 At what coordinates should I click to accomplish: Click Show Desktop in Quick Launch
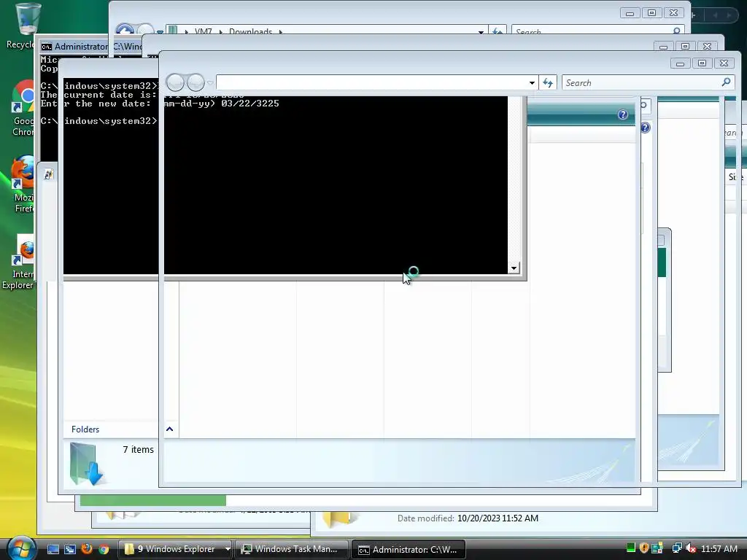tap(53, 549)
